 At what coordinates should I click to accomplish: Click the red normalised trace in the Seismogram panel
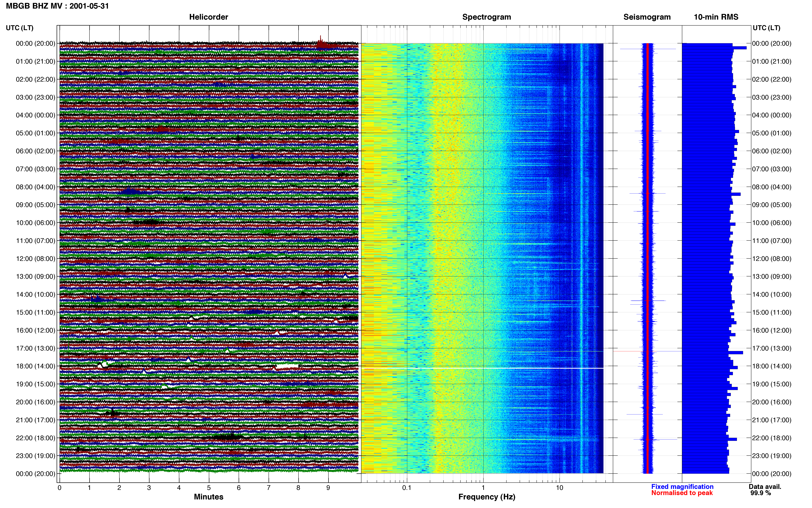[648, 258]
